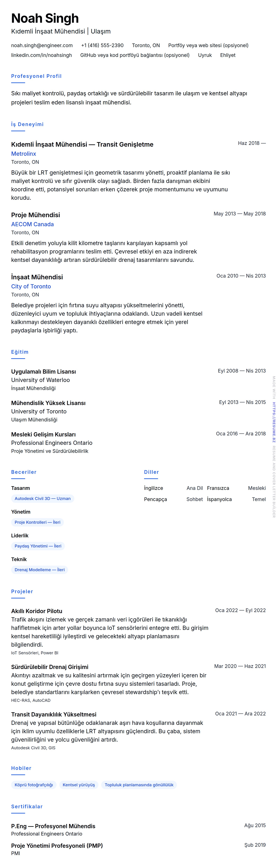Click the Sertifikalar section heading

point(27,806)
